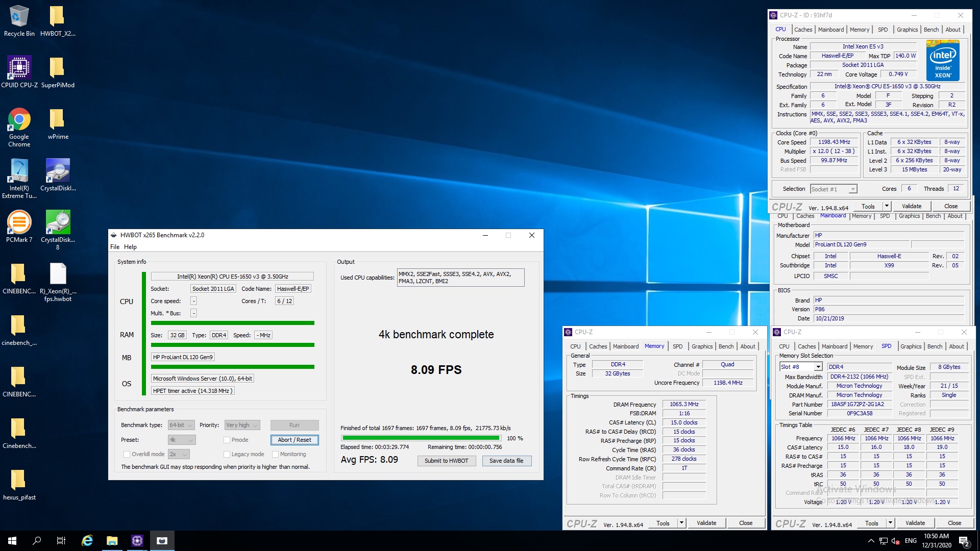Click Validate in SPD CPU-Z window
The width and height of the screenshot is (980, 551).
tap(915, 523)
